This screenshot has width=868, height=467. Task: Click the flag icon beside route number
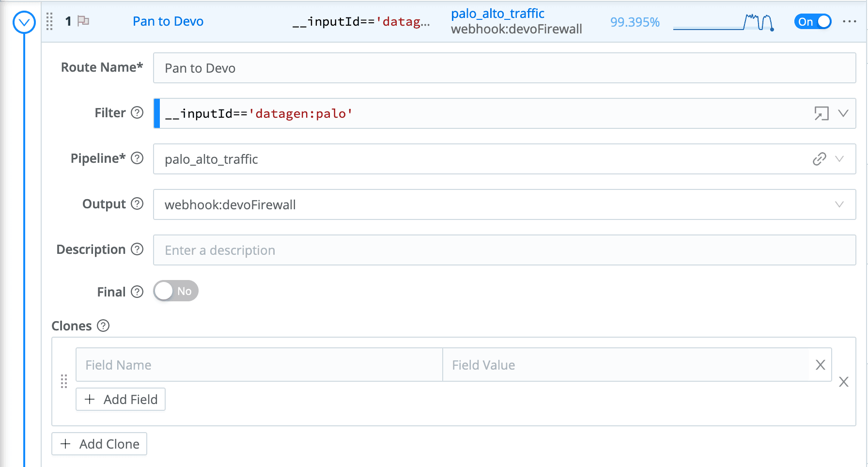click(x=83, y=21)
